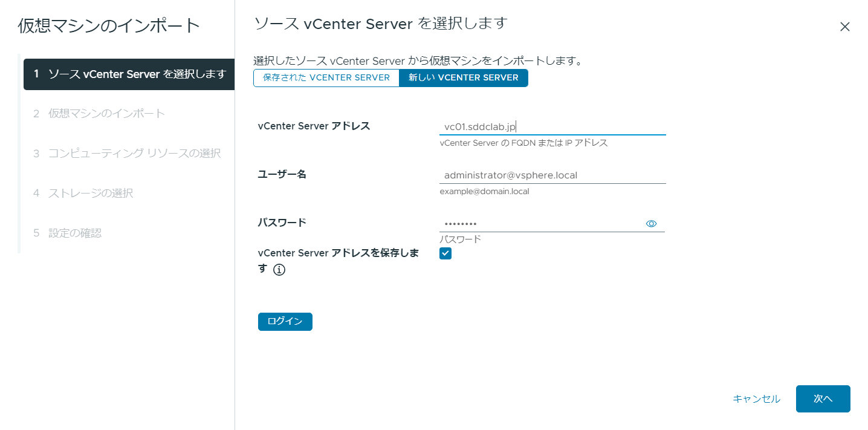The width and height of the screenshot is (868, 430).
Task: Open info icon beside save vCenter address
Action: click(x=279, y=270)
